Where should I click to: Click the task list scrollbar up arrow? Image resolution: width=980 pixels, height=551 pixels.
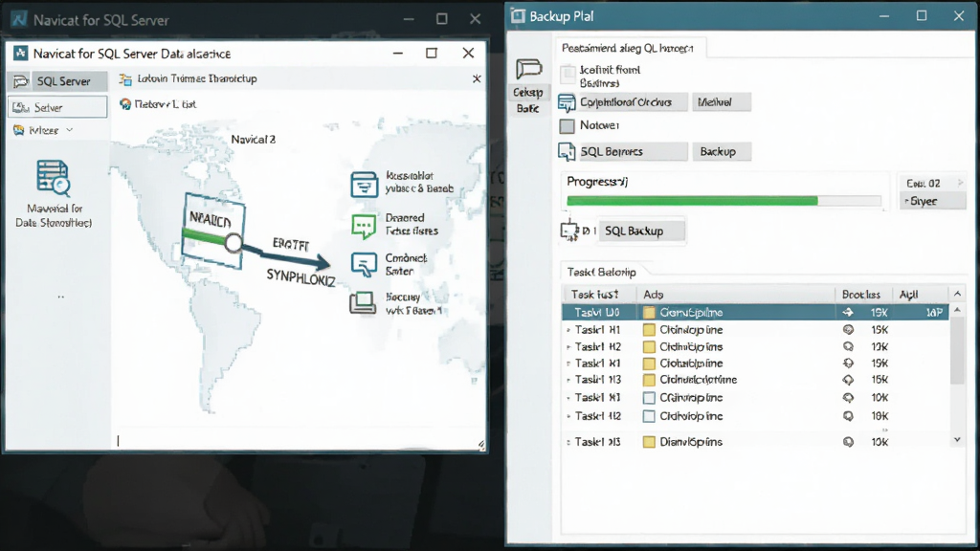point(957,310)
